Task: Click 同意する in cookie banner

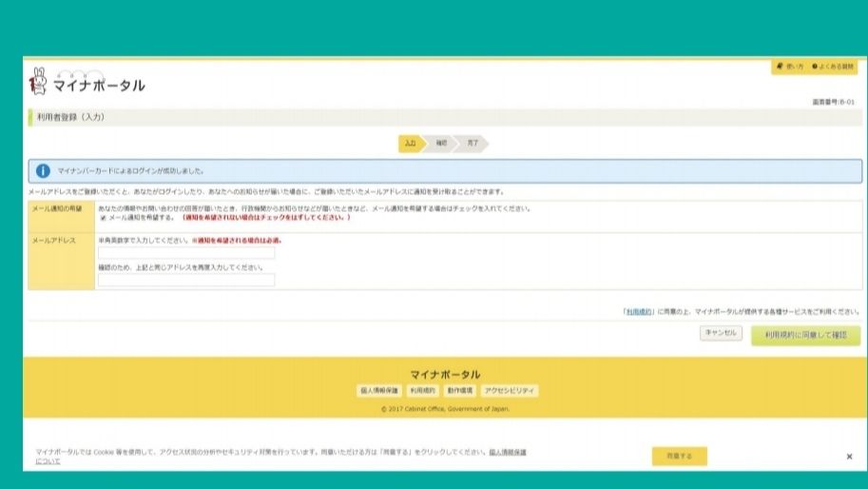Action: click(679, 457)
